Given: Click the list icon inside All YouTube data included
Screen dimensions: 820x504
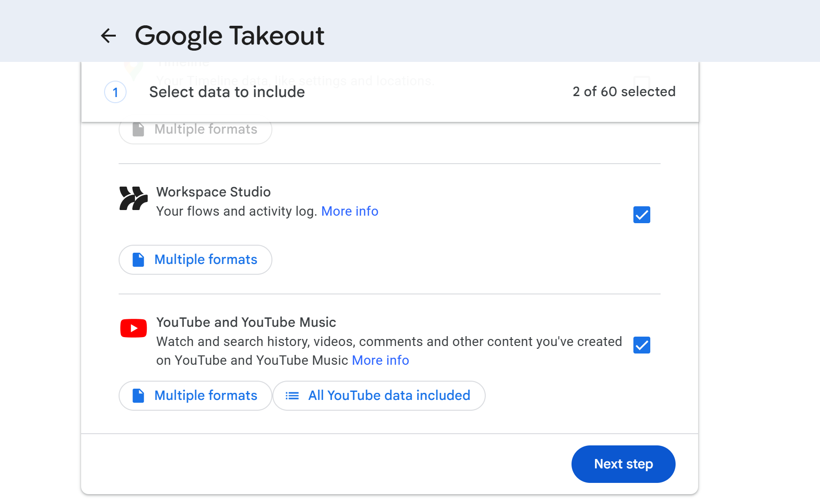Looking at the screenshot, I should (x=291, y=396).
